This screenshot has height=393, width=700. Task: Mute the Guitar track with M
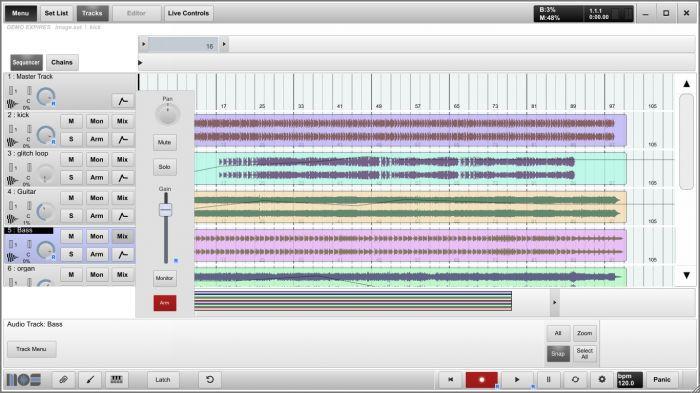[71, 198]
